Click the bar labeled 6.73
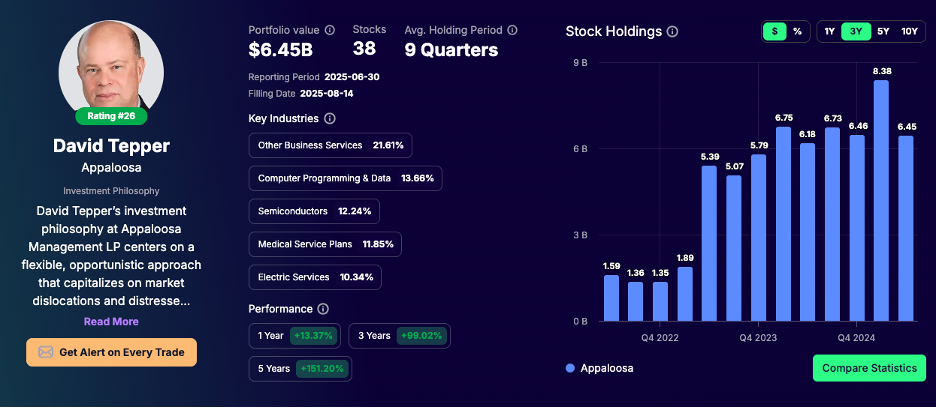 [832, 224]
